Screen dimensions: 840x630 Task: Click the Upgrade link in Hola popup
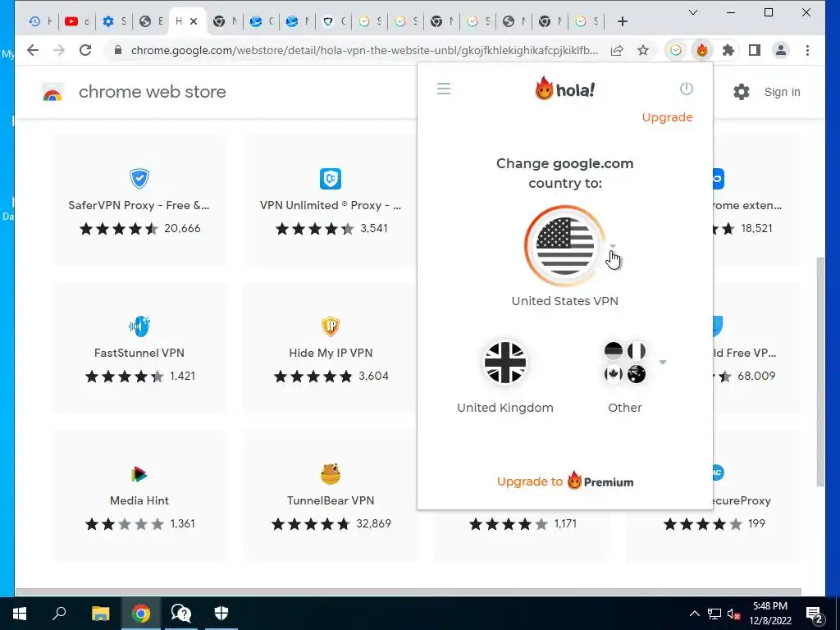pos(667,117)
